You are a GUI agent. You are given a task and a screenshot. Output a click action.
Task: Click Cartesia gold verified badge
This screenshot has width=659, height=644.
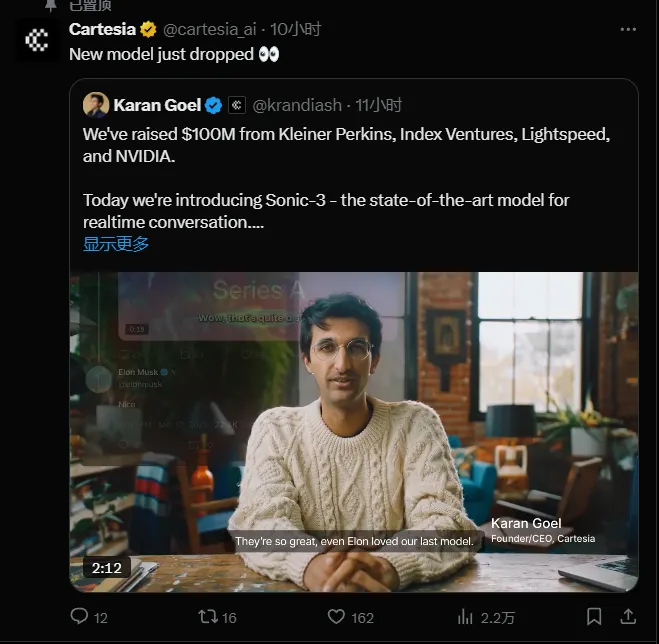[148, 30]
